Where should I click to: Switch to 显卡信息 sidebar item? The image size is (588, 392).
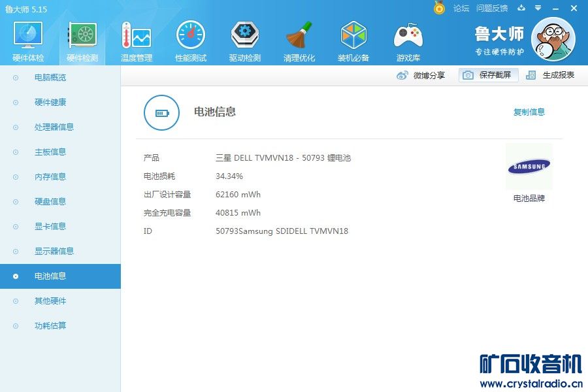point(50,226)
